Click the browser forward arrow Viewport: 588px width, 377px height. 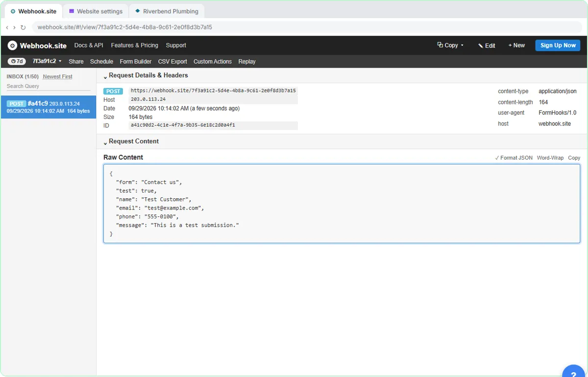[14, 27]
